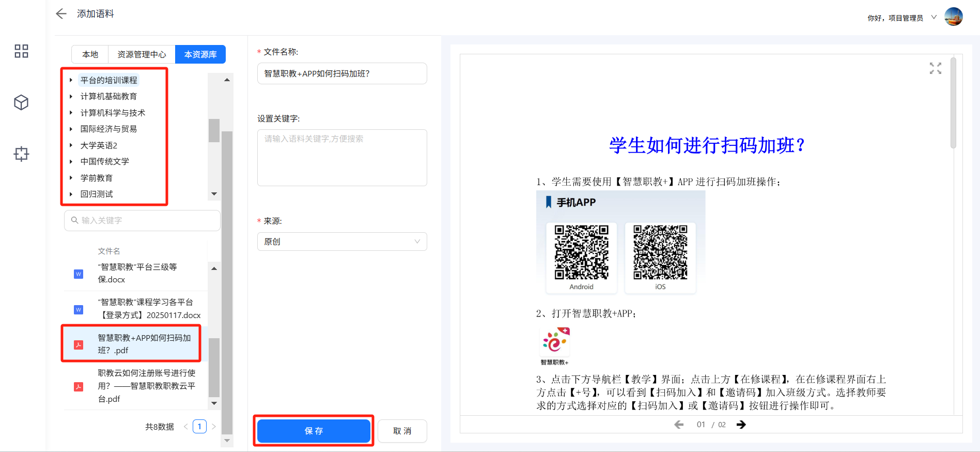Open the 项目管理员 user dropdown arrow

click(x=934, y=17)
